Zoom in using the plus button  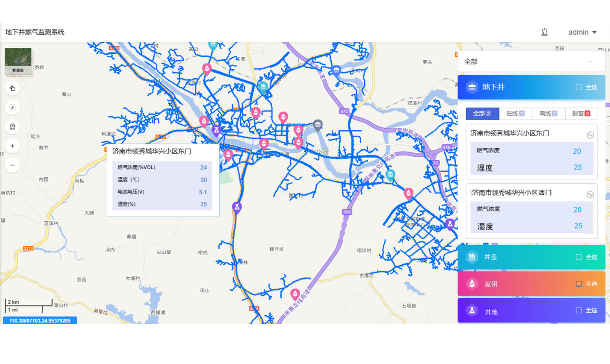tap(12, 146)
